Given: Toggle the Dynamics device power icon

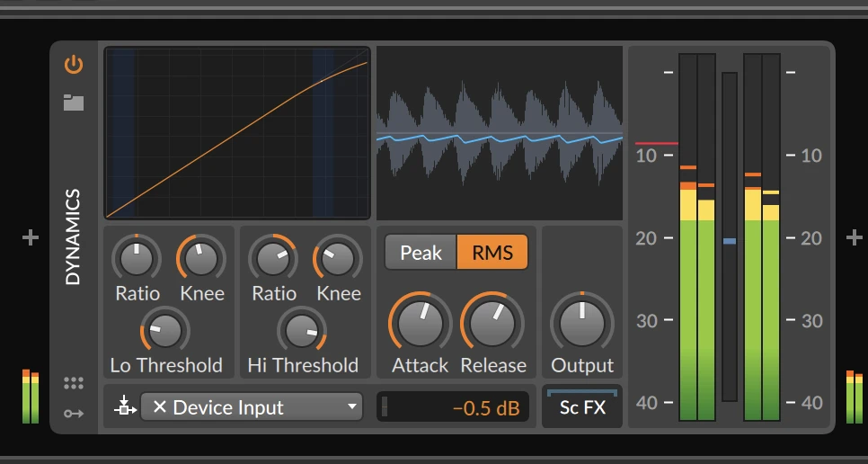Looking at the screenshot, I should [74, 65].
